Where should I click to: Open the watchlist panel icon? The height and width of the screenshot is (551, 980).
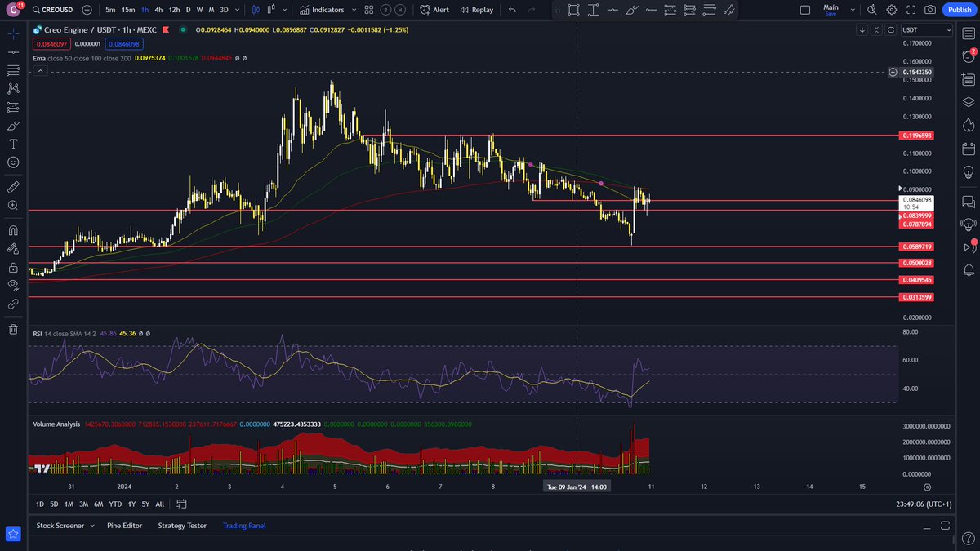point(969,34)
